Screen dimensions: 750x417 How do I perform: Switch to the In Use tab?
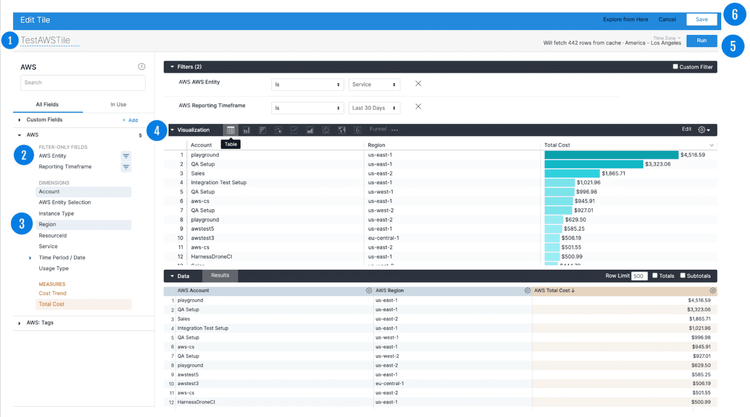[118, 104]
